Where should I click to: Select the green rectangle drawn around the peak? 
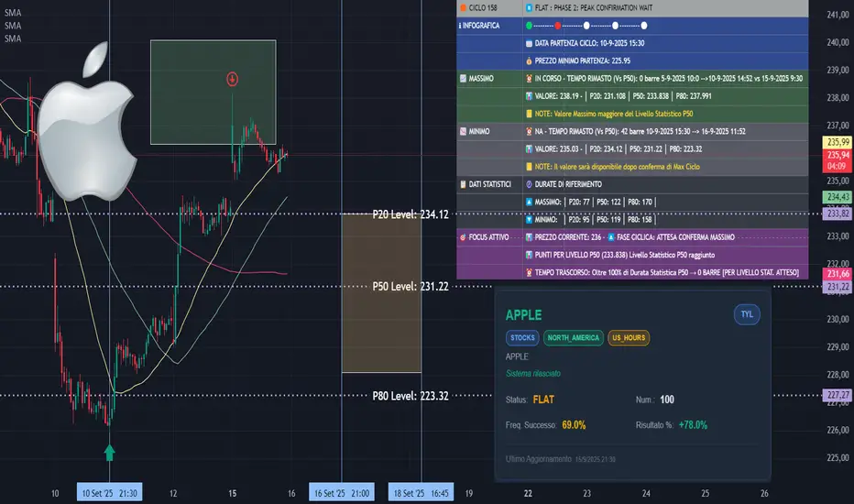[213, 92]
